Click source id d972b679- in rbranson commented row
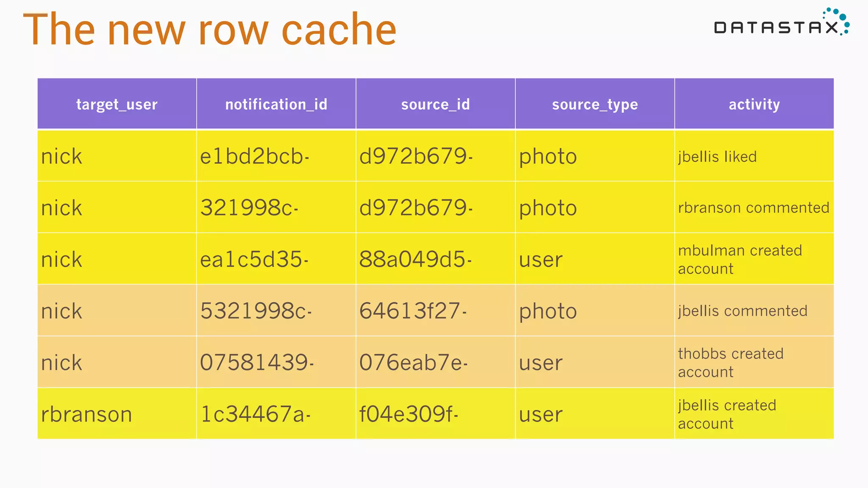The width and height of the screenshot is (868, 488). 416,208
